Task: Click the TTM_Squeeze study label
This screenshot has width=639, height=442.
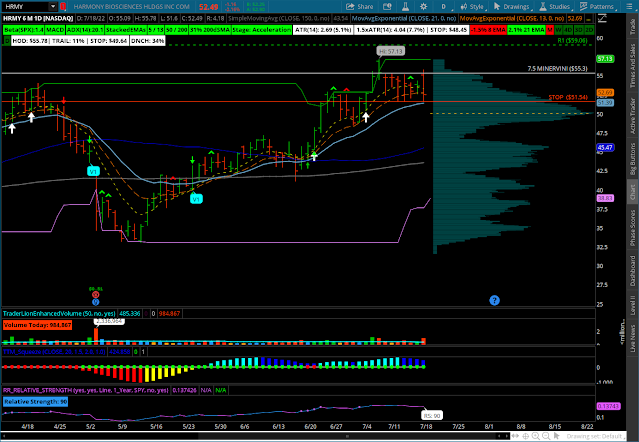Action: tap(54, 352)
